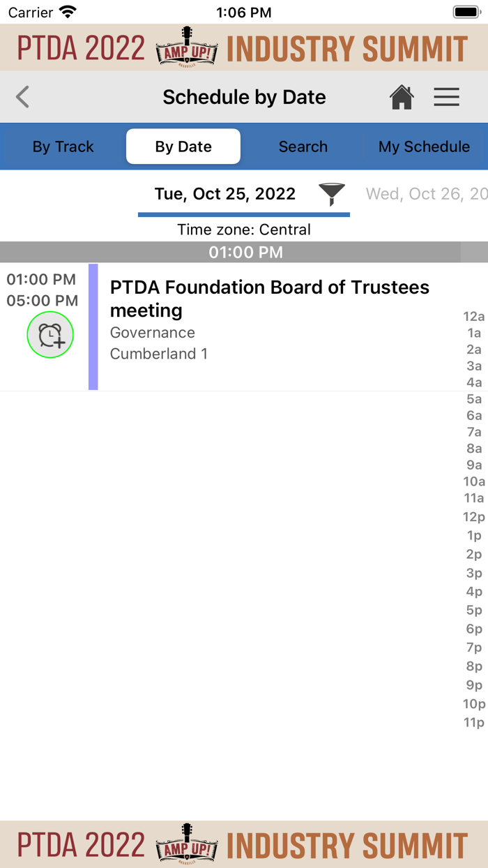Tap the Governance track label

pos(152,333)
